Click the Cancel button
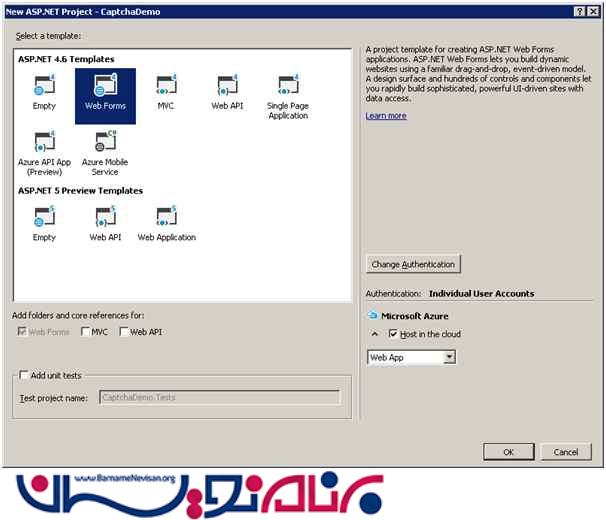This screenshot has width=606, height=520. click(x=566, y=452)
